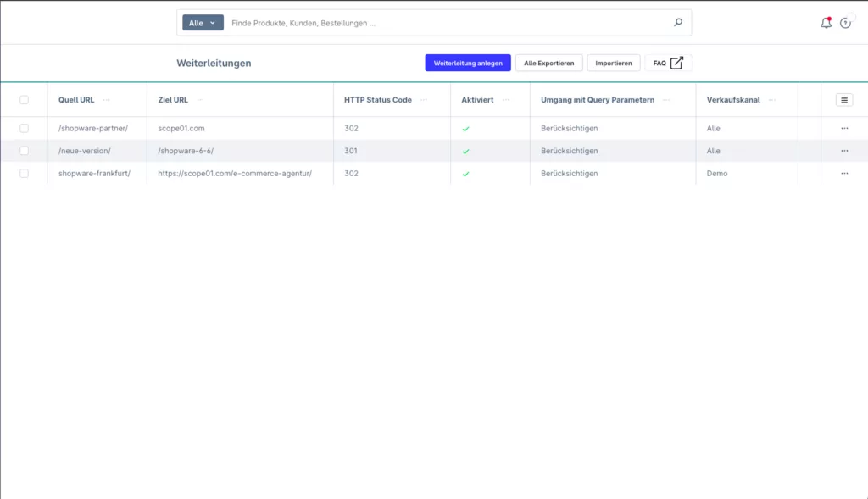Image resolution: width=868 pixels, height=499 pixels.
Task: Click the green checkmark for /neue-version/
Action: 465,152
